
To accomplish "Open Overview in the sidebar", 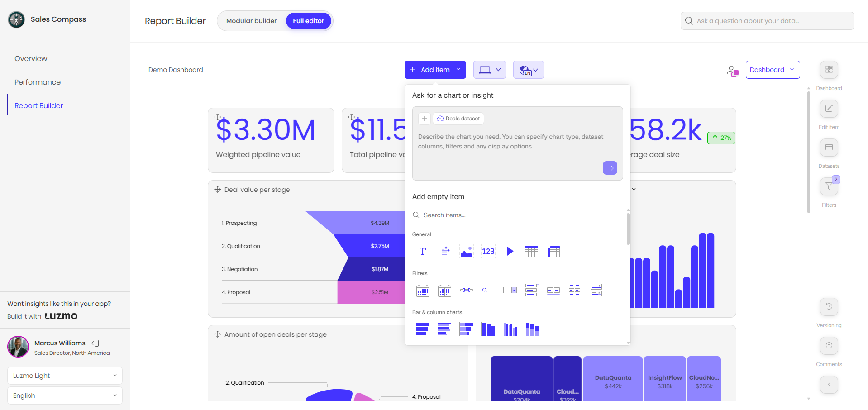I will tap(31, 58).
